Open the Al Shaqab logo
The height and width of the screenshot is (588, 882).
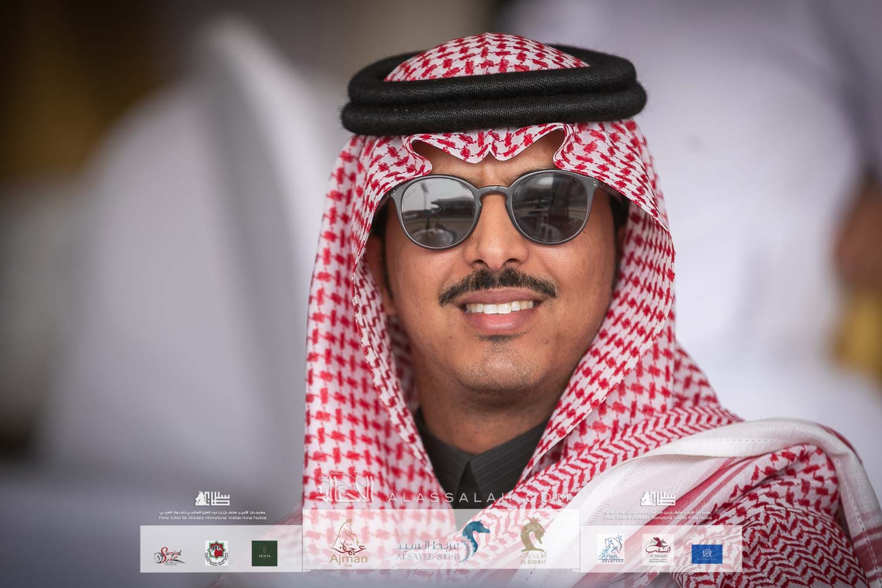[x=658, y=550]
